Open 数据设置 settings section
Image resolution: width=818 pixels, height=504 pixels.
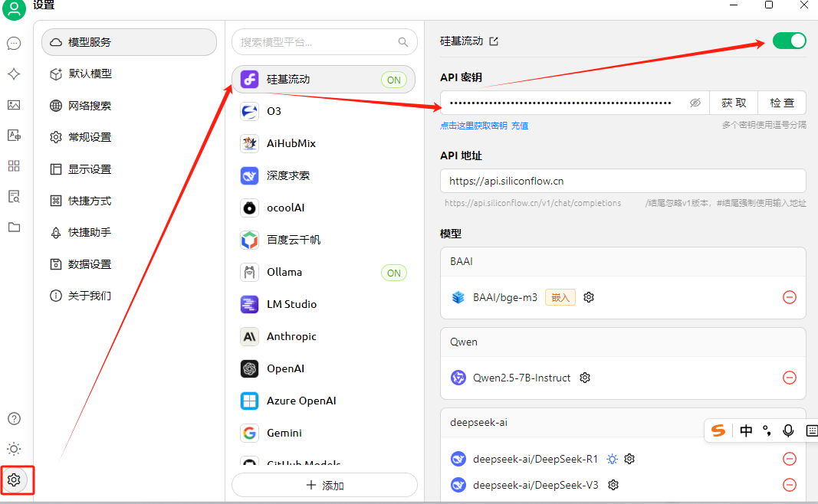pyautogui.click(x=129, y=264)
